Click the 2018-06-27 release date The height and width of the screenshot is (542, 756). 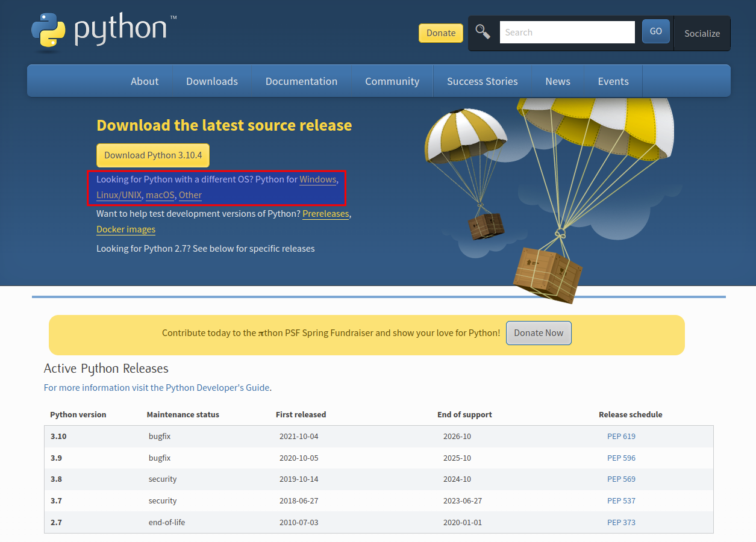point(299,501)
